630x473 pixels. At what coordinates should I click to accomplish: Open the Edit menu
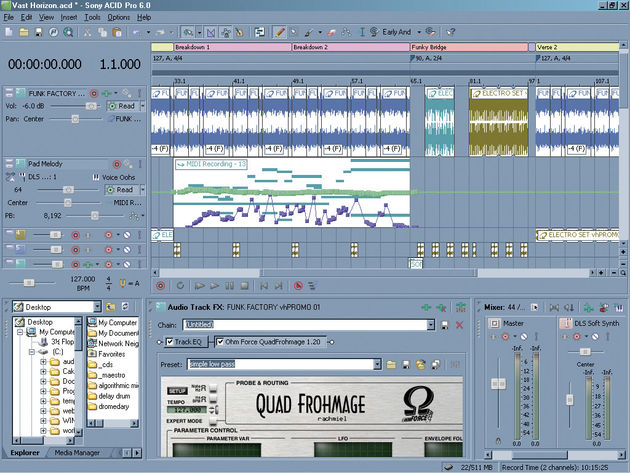click(x=27, y=17)
